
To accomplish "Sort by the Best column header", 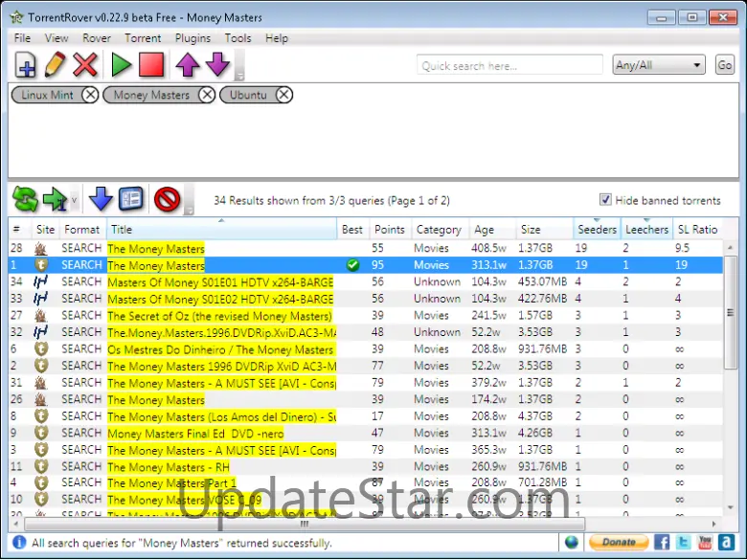I will coord(352,230).
